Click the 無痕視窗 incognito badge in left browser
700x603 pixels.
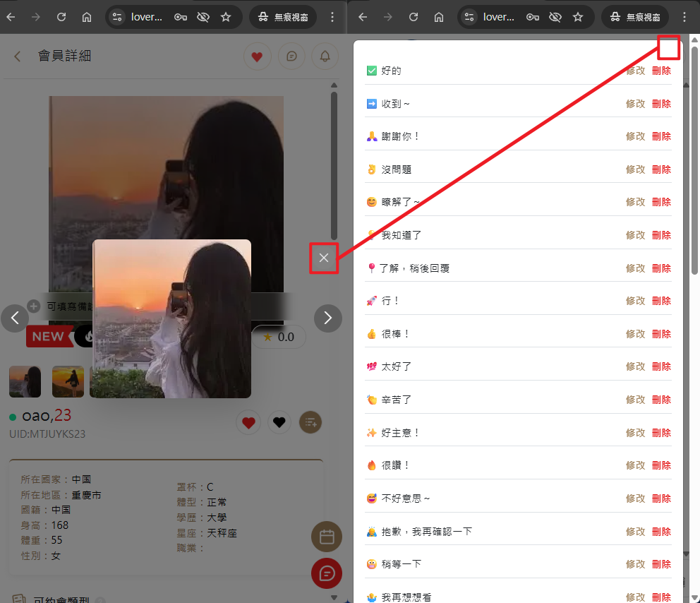283,17
